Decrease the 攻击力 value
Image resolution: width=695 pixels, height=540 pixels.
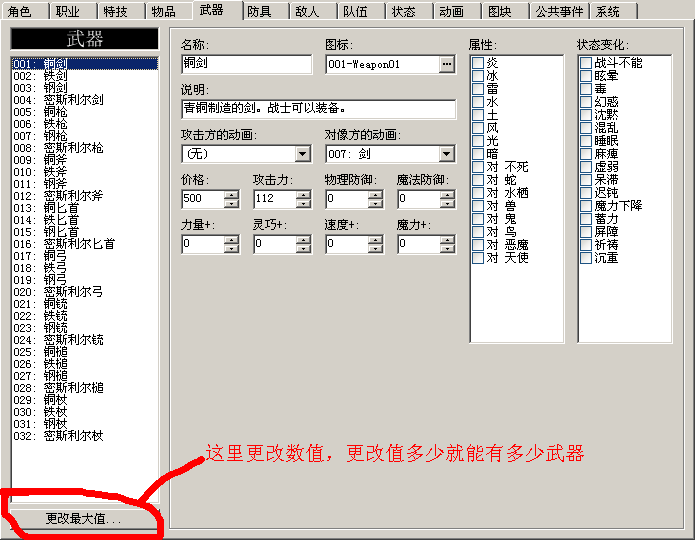303,203
